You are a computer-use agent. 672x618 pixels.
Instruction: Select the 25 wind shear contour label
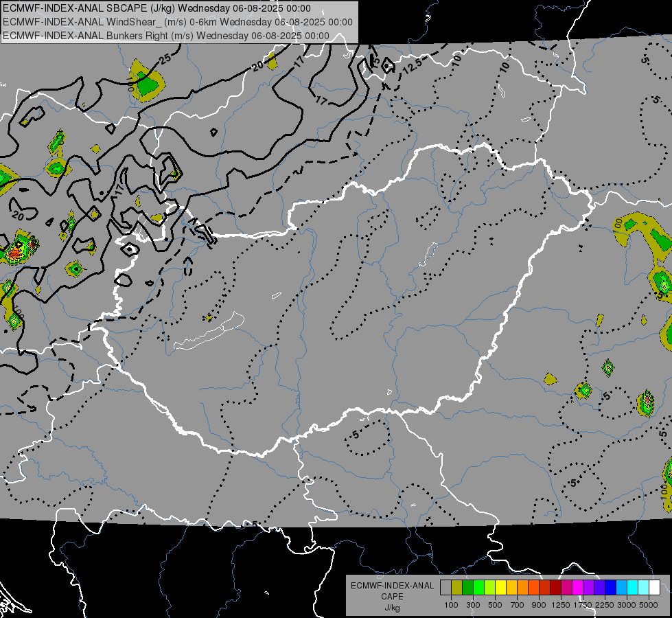pyautogui.click(x=165, y=59)
